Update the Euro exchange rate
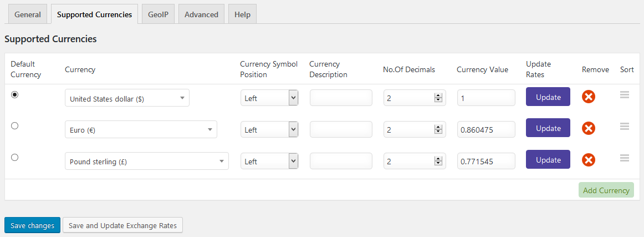 (x=548, y=128)
